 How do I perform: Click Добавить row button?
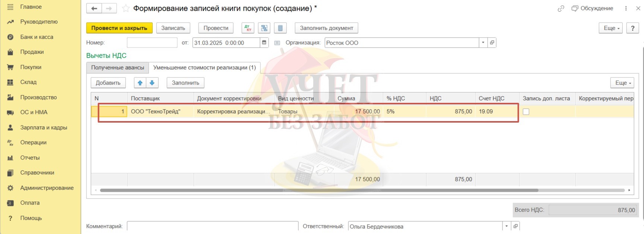[108, 83]
